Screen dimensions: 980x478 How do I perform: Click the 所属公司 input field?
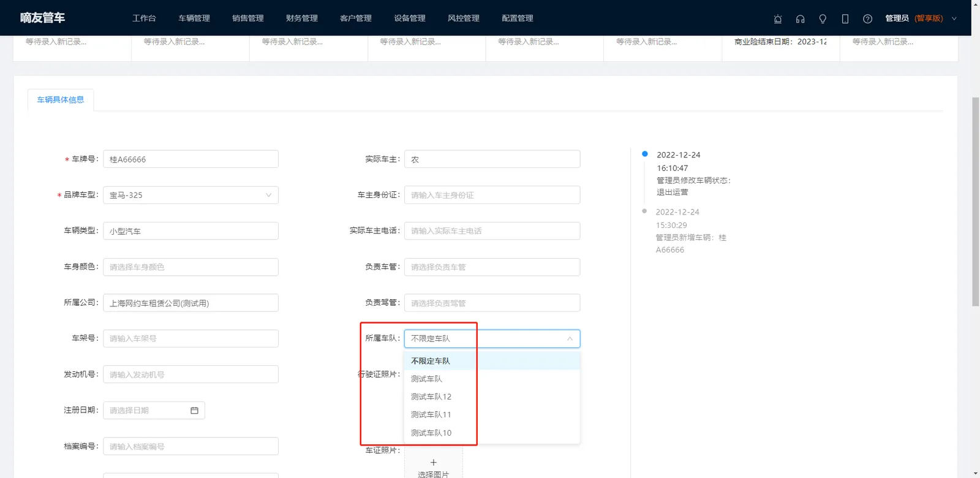pos(190,303)
